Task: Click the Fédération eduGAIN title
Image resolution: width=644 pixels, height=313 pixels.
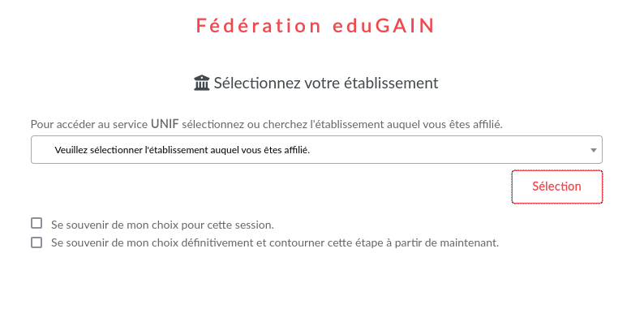Action: coord(315,25)
